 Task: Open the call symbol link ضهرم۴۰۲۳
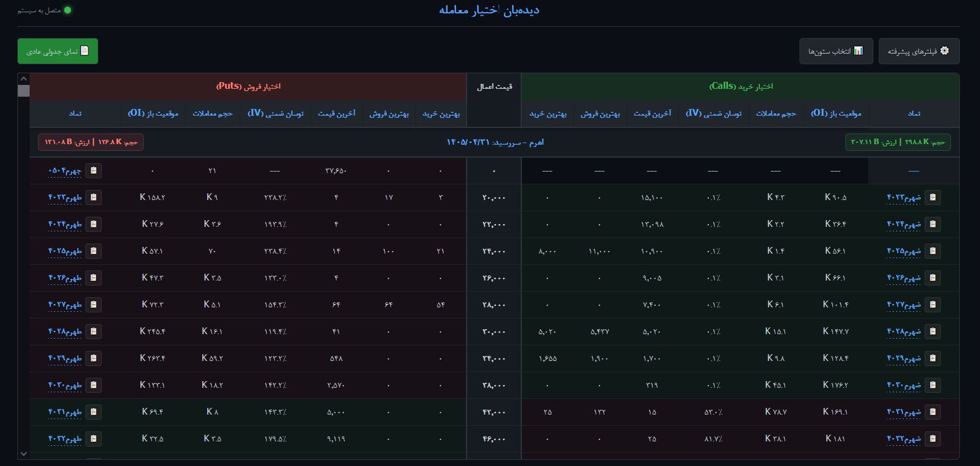click(904, 197)
